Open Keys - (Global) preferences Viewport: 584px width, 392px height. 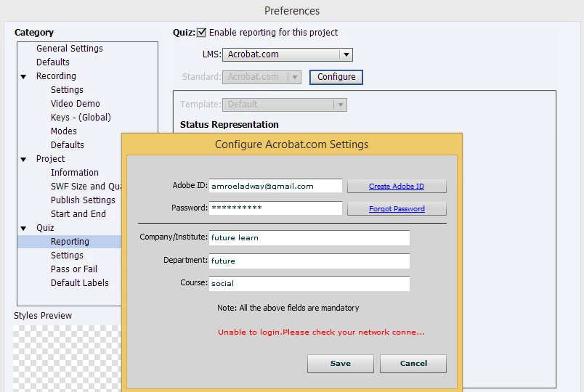[81, 118]
